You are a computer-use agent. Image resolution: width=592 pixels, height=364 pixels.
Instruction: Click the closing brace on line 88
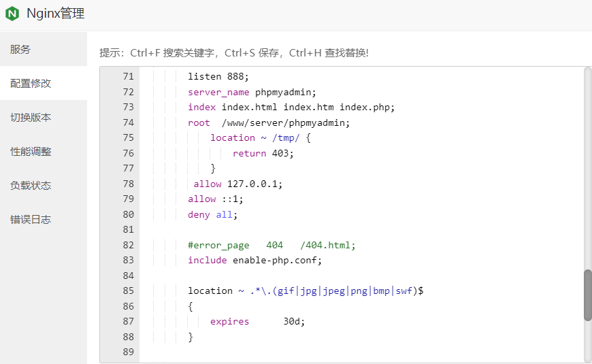tap(191, 337)
